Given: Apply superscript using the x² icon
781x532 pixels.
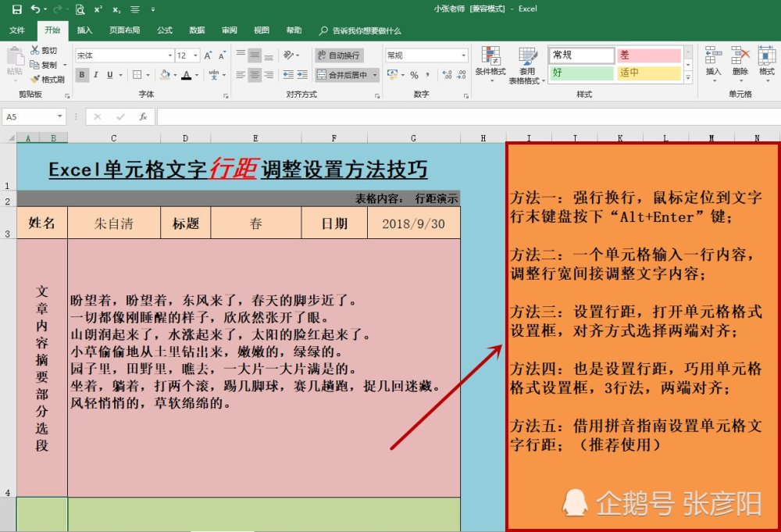Looking at the screenshot, I should pos(98,9).
